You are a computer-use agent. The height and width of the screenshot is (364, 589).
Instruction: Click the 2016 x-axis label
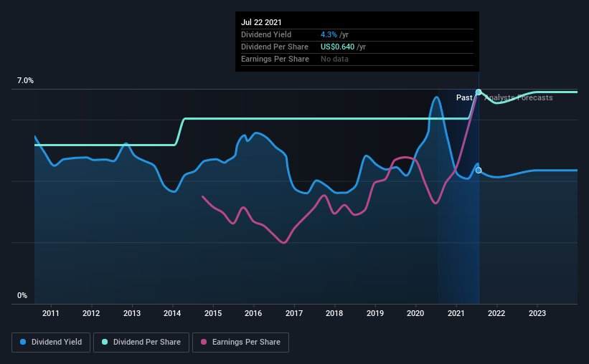click(253, 313)
